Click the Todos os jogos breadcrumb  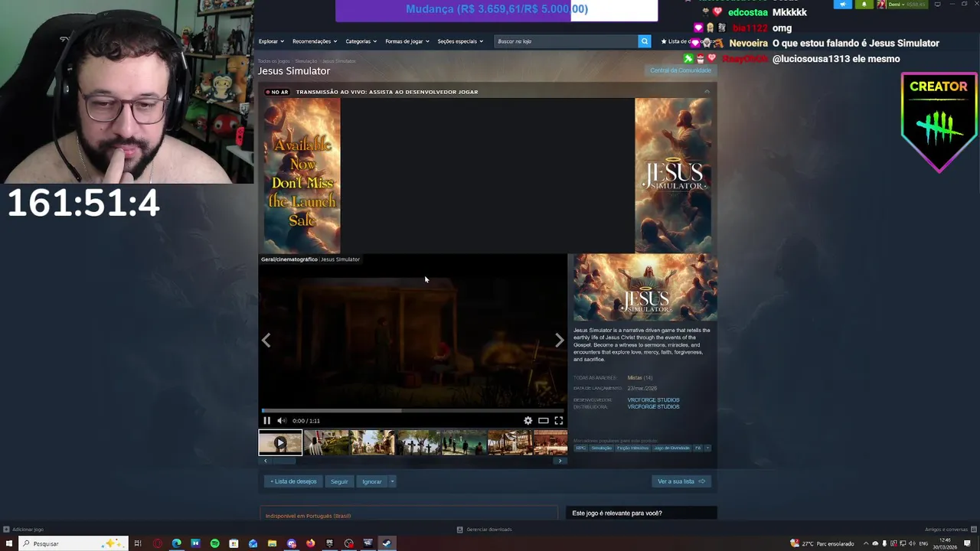click(x=273, y=61)
